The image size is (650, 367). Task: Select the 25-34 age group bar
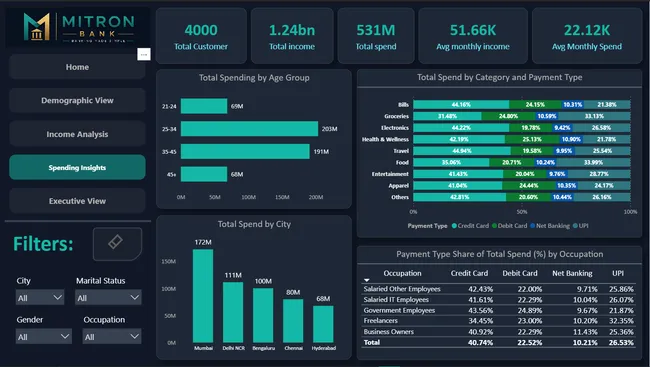(249, 129)
